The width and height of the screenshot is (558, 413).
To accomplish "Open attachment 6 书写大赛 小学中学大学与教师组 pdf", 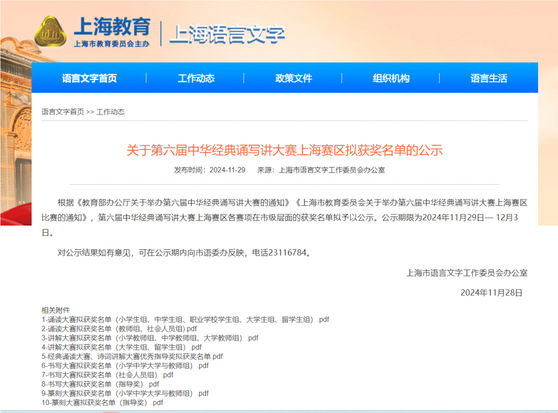I will pos(125,366).
